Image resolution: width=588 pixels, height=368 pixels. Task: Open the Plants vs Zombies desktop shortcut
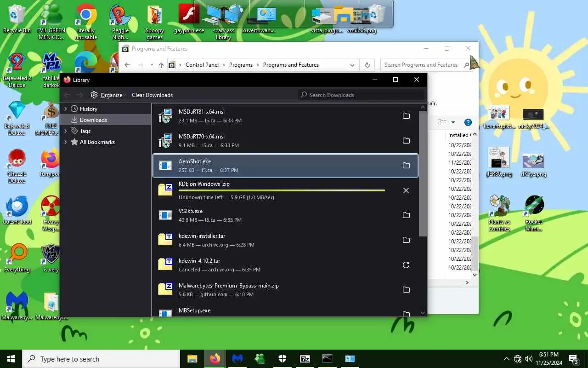pos(499,213)
